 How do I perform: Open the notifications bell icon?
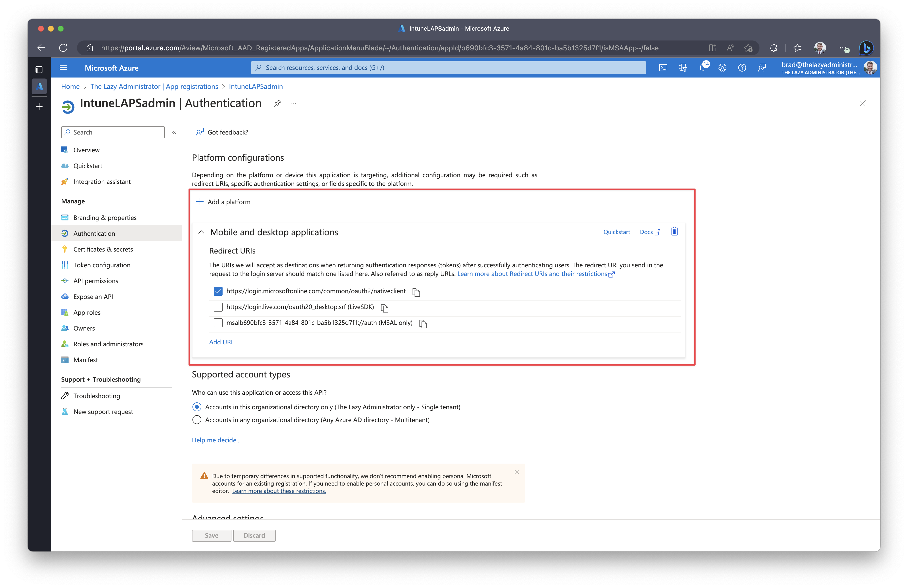pyautogui.click(x=702, y=68)
